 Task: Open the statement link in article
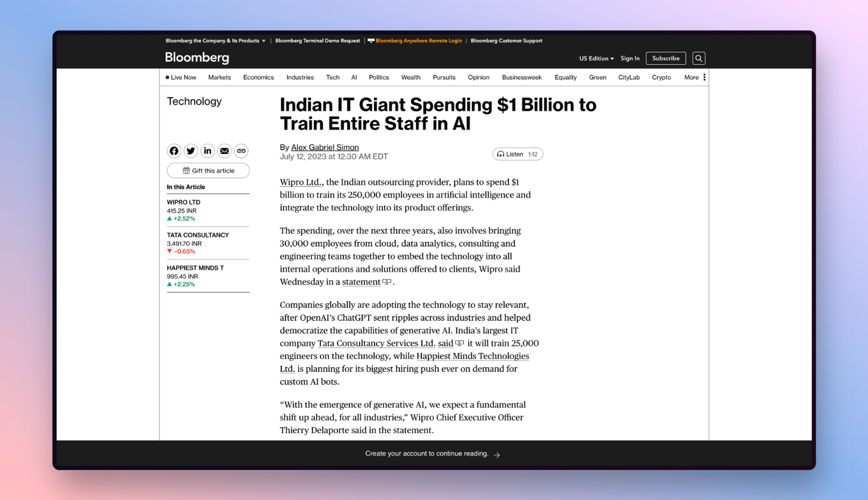pyautogui.click(x=361, y=282)
